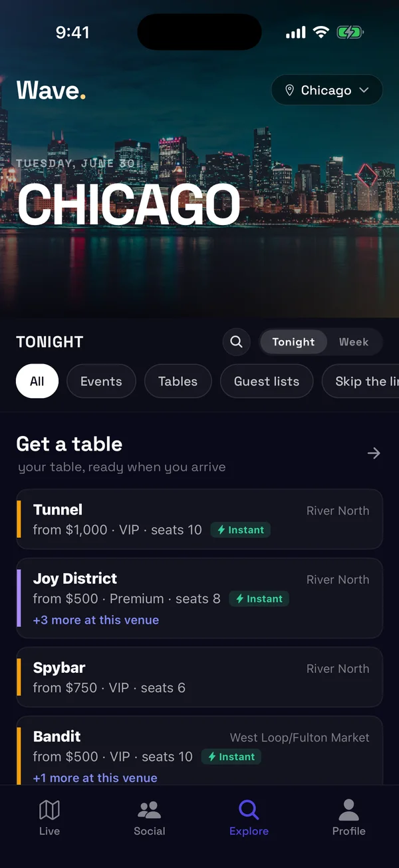Tap the Chicago skyline hero banner

pyautogui.click(x=199, y=200)
